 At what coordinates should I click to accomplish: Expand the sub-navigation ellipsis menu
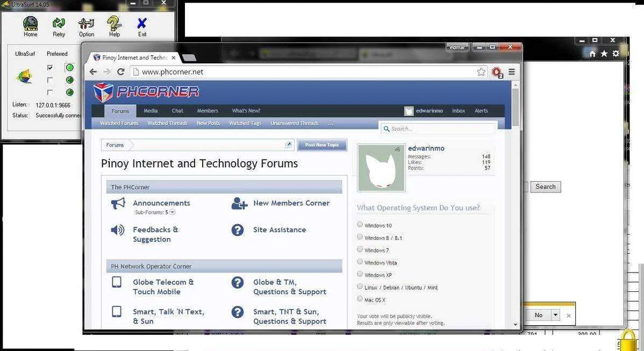pos(331,123)
